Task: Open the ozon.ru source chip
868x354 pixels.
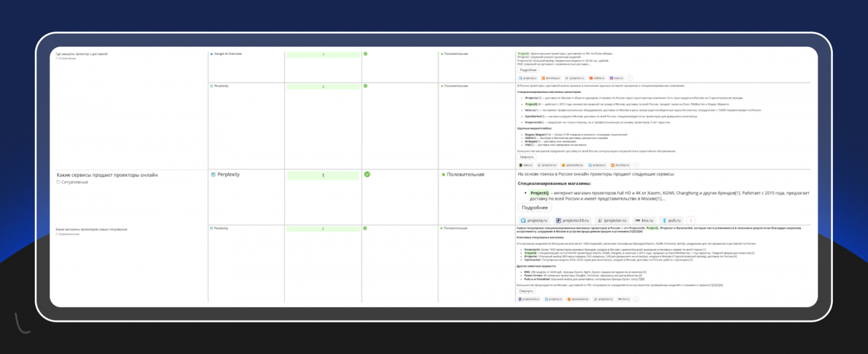Action: coord(616,78)
